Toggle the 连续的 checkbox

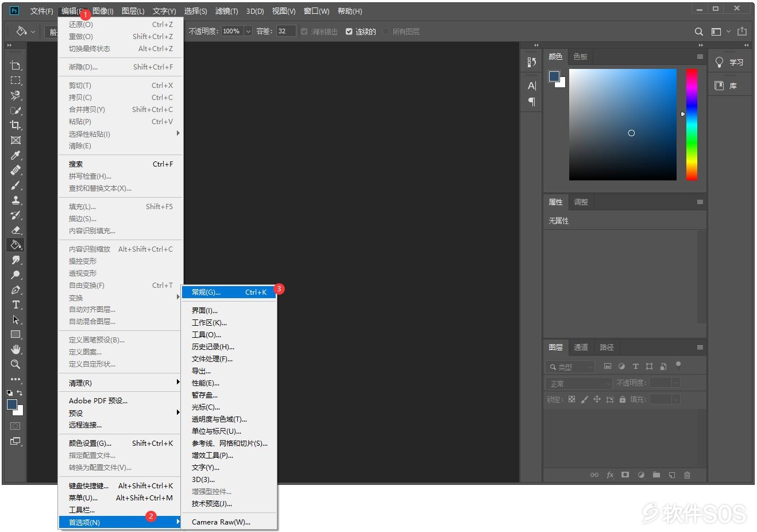tap(349, 32)
